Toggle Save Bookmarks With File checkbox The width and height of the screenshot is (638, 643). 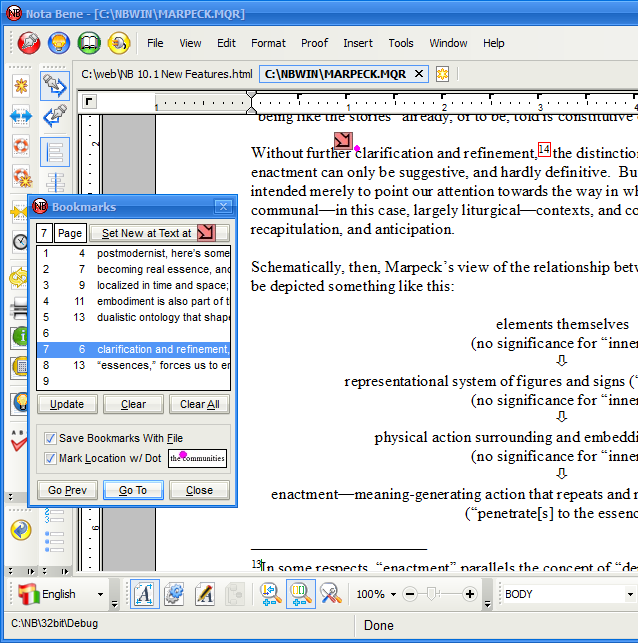[50, 438]
